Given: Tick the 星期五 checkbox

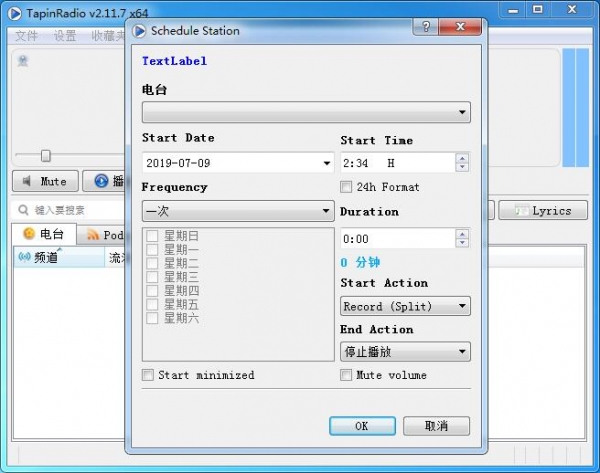Looking at the screenshot, I should 152,304.
